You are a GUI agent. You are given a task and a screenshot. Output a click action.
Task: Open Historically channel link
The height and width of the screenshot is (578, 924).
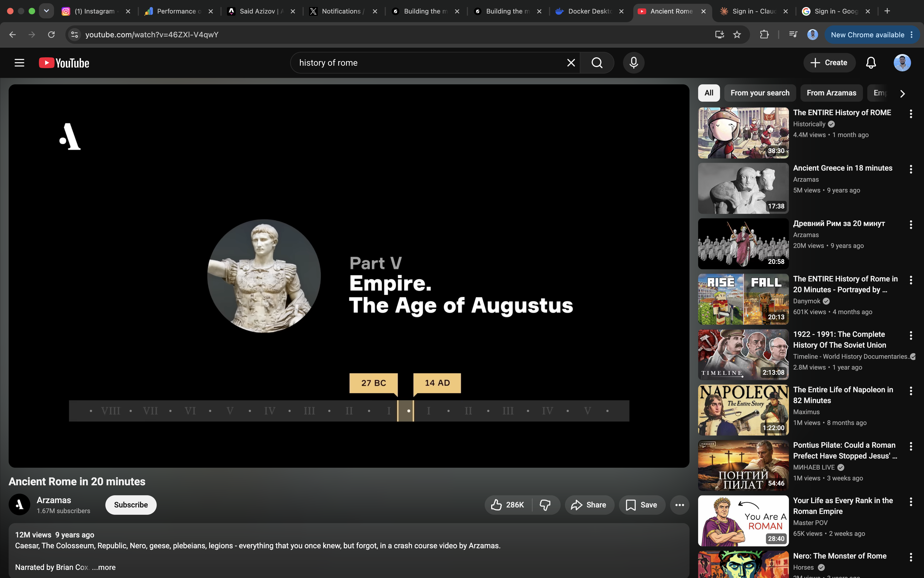pyautogui.click(x=809, y=124)
